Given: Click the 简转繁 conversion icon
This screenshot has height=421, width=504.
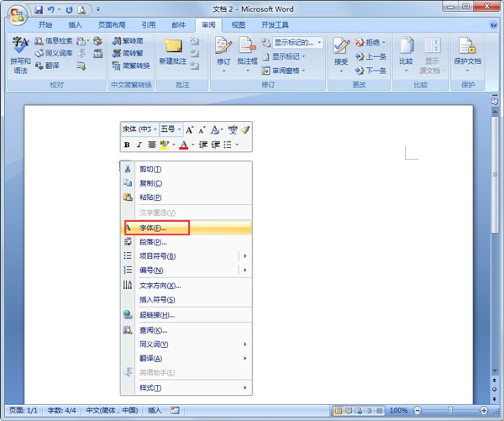Looking at the screenshot, I should click(x=131, y=53).
